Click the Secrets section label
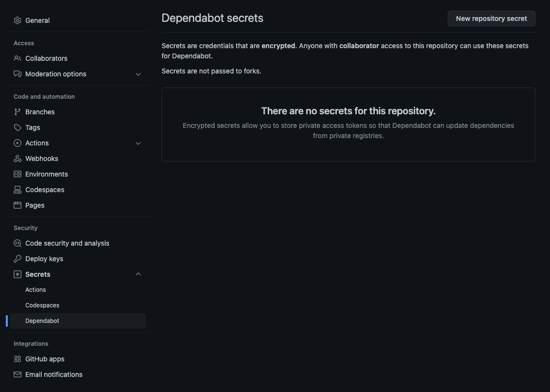 click(x=38, y=274)
